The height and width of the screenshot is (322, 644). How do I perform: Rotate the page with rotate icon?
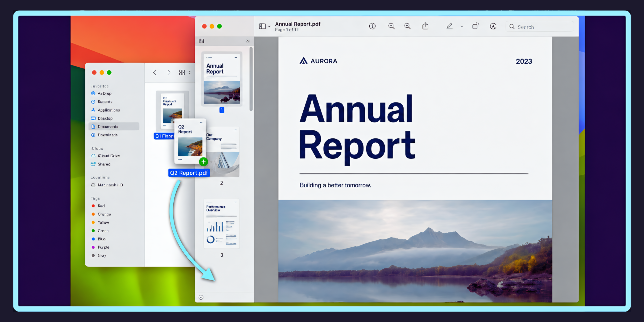click(475, 26)
